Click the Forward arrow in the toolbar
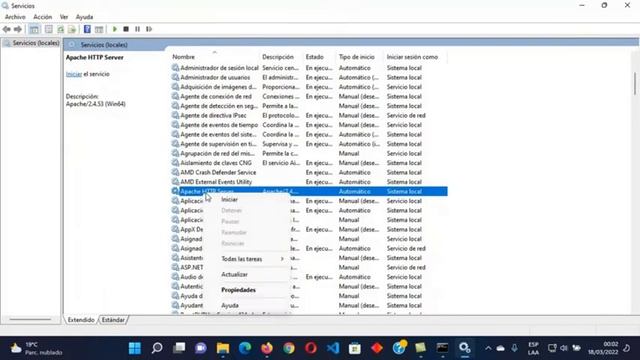Image resolution: width=640 pixels, height=360 pixels. pos(18,29)
